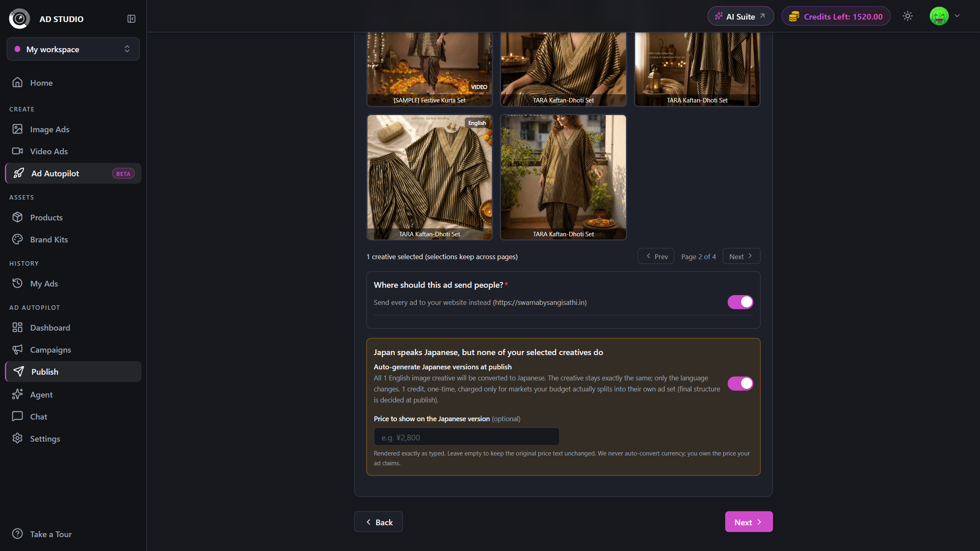980x551 pixels.
Task: Click the Settings gear icon
Action: click(17, 438)
